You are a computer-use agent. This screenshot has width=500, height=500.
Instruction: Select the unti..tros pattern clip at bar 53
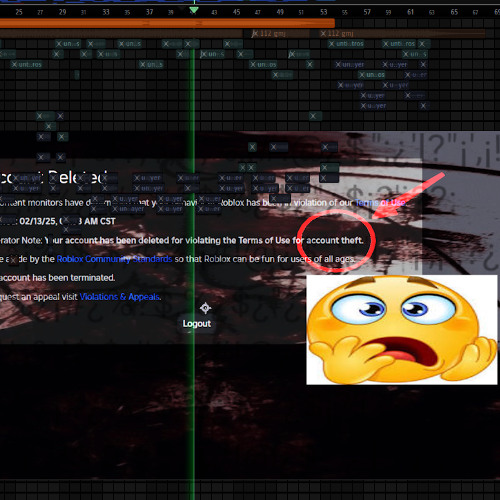pos(346,44)
